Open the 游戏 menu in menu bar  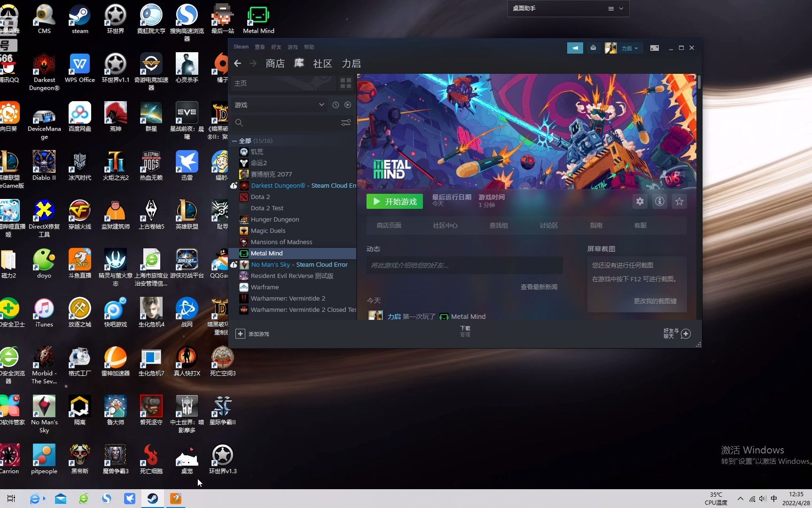coord(293,47)
